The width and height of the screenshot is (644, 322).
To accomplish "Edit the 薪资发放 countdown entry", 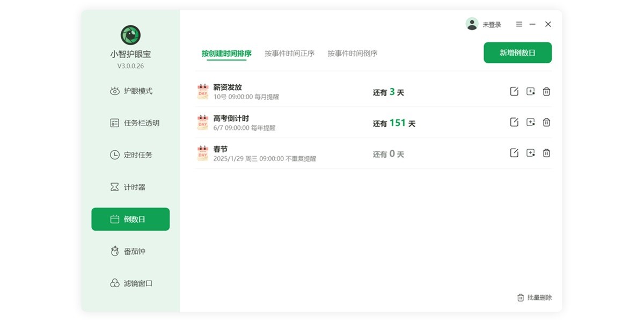I will tap(514, 91).
